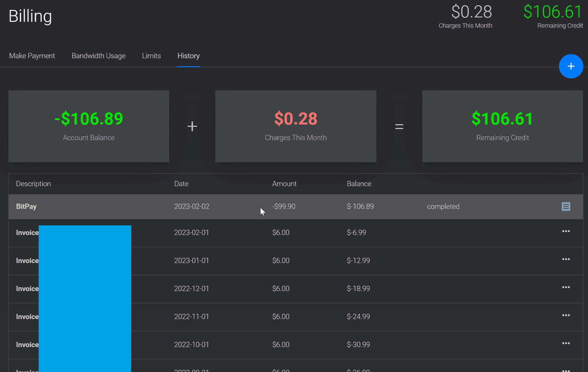Open options menu for 2023-01-01 invoice
Screen dimensions: 588x372
566,259
